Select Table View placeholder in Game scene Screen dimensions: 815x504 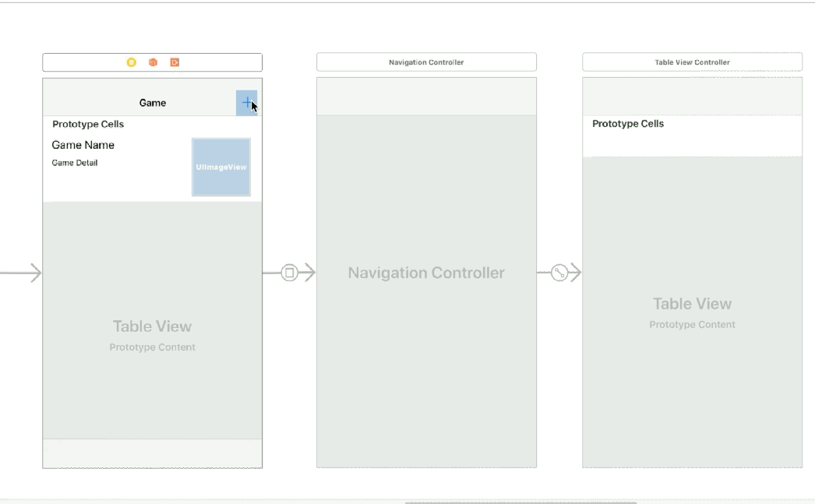[152, 326]
